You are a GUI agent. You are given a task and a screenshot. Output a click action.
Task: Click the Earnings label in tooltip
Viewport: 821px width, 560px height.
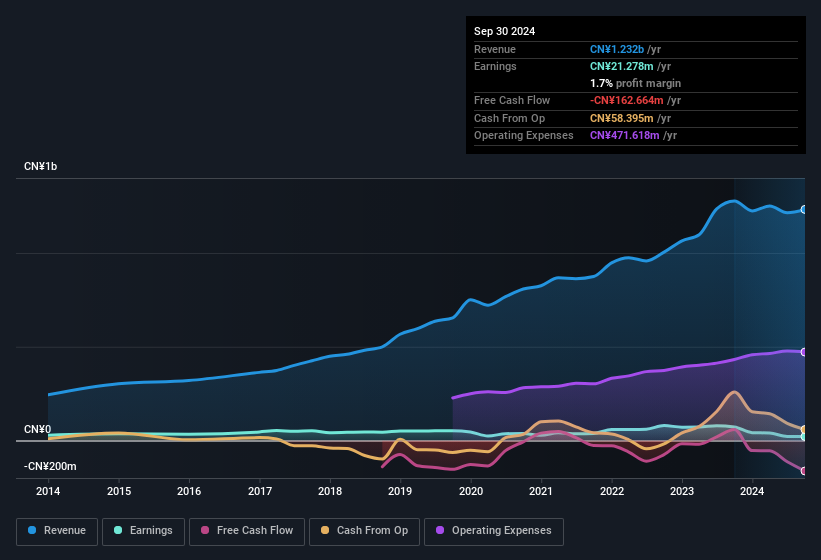(x=495, y=66)
